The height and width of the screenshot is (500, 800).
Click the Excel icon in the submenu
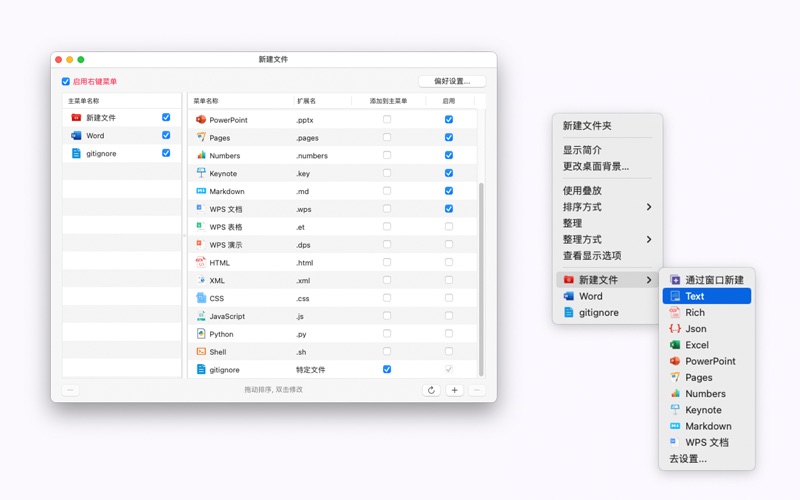[675, 345]
